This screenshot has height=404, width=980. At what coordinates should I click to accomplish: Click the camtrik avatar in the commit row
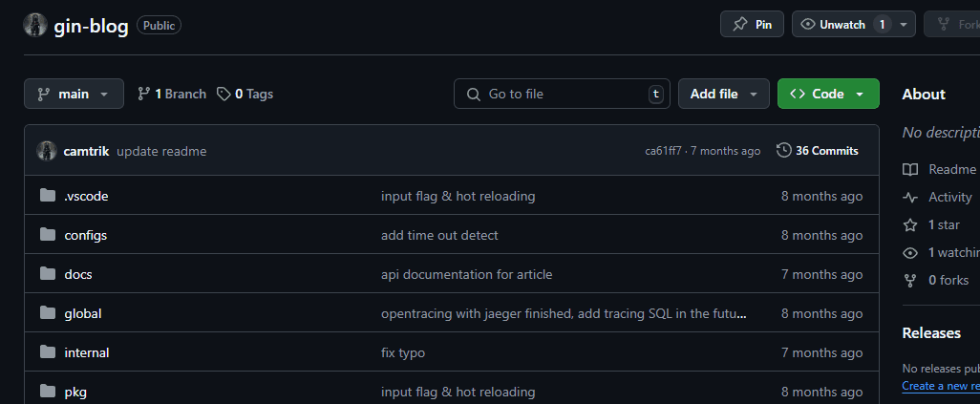47,151
